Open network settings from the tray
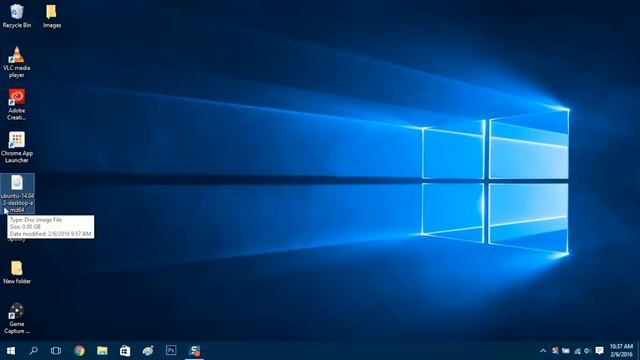The width and height of the screenshot is (640, 360). point(577,351)
